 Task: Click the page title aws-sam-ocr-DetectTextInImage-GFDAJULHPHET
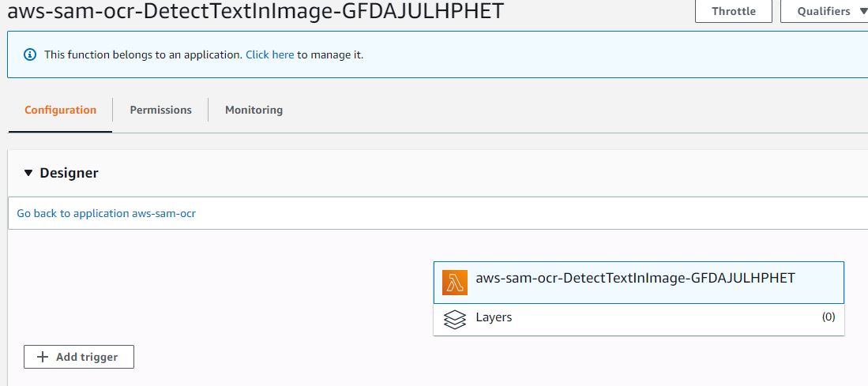coord(256,10)
